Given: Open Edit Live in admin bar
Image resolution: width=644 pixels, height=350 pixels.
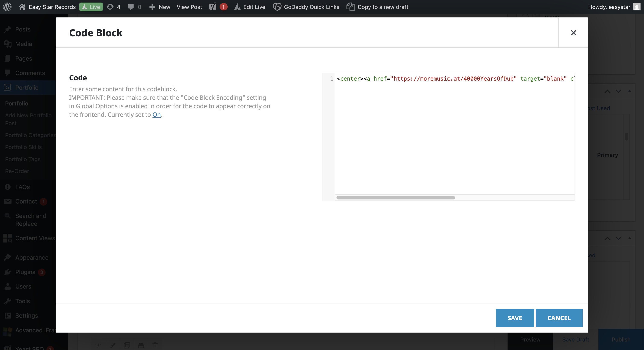Looking at the screenshot, I should coord(250,7).
